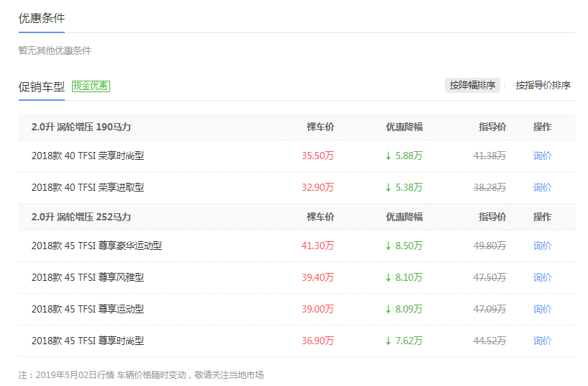
Task: Click 询价 for 40 TFSI 荣享时尚型
Action: (x=542, y=156)
